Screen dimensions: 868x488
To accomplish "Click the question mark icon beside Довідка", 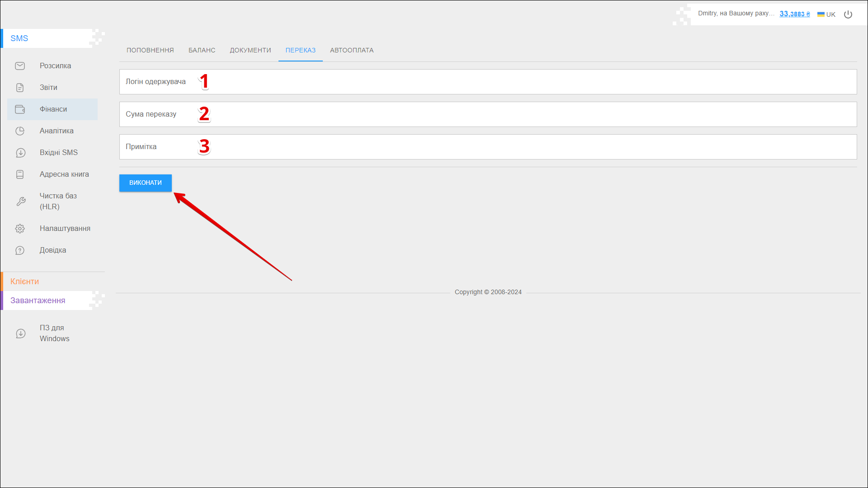I will (x=20, y=250).
